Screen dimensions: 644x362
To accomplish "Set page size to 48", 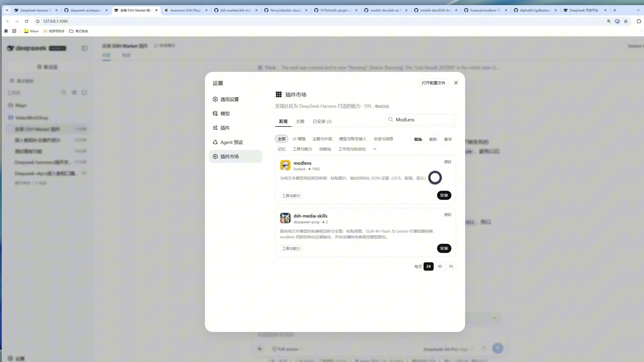I will click(440, 266).
